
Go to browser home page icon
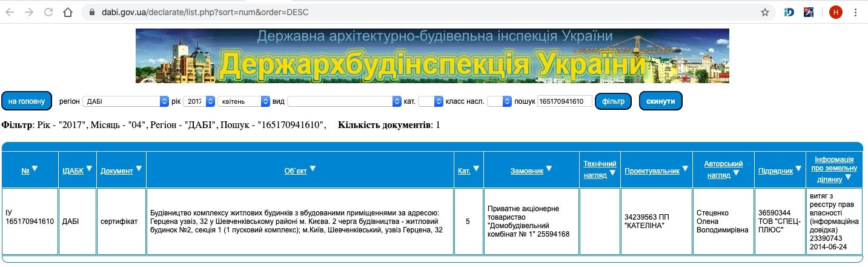(68, 12)
